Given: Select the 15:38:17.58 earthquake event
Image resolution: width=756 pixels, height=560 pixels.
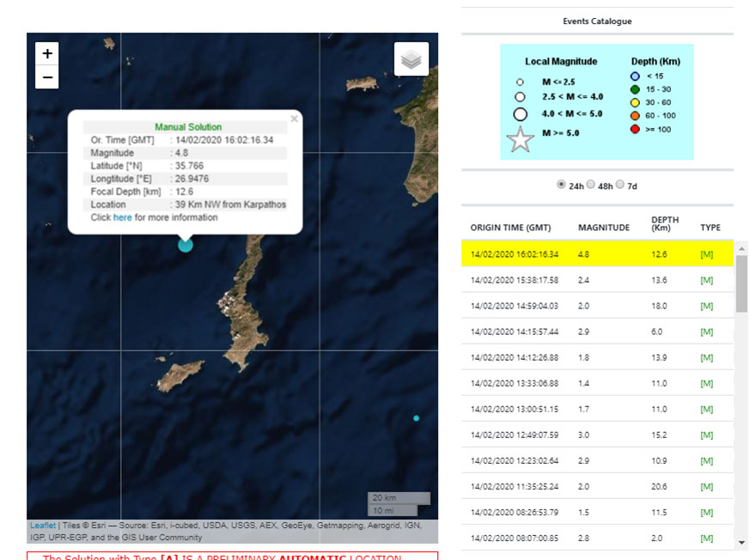Looking at the screenshot, I should [x=514, y=280].
